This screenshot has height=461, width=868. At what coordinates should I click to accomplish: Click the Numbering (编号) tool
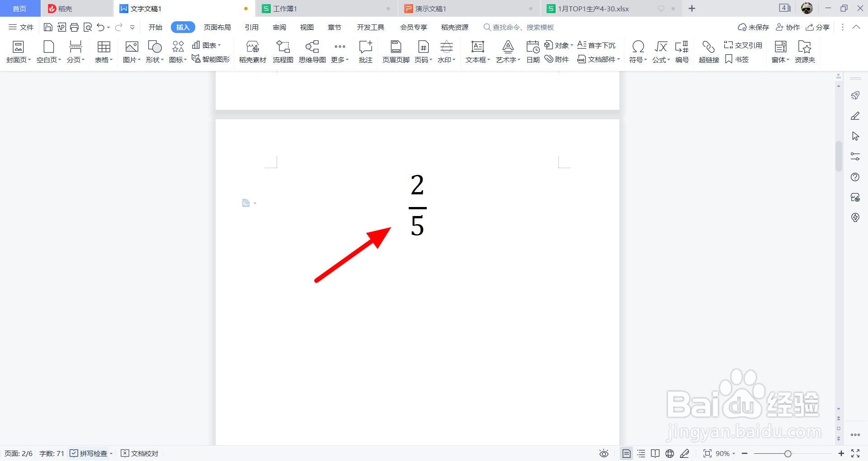coord(682,52)
